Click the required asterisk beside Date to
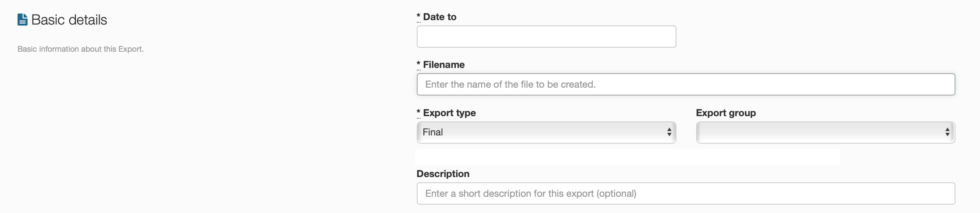980x213 pixels. [418, 17]
